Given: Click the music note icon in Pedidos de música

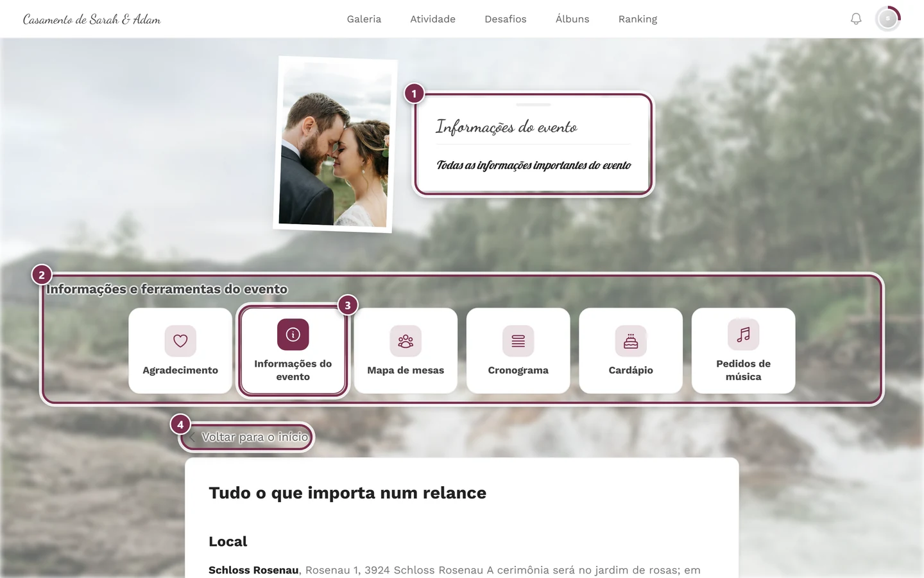Looking at the screenshot, I should tap(744, 335).
